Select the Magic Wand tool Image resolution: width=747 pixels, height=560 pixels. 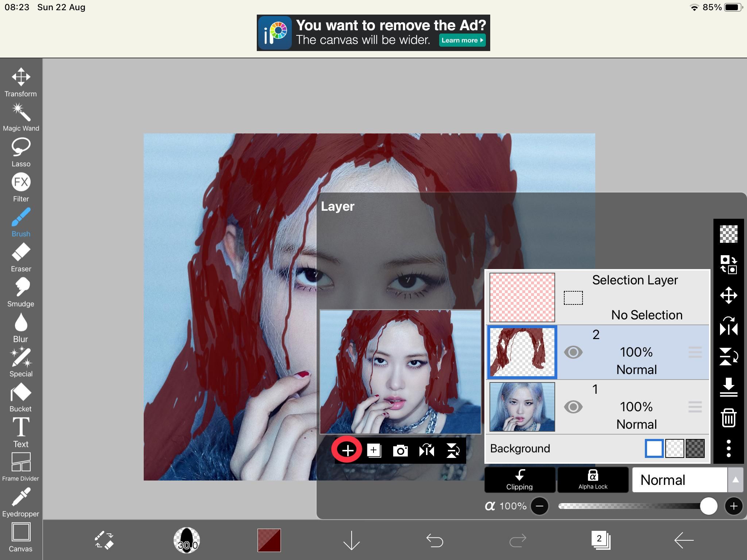(21, 113)
